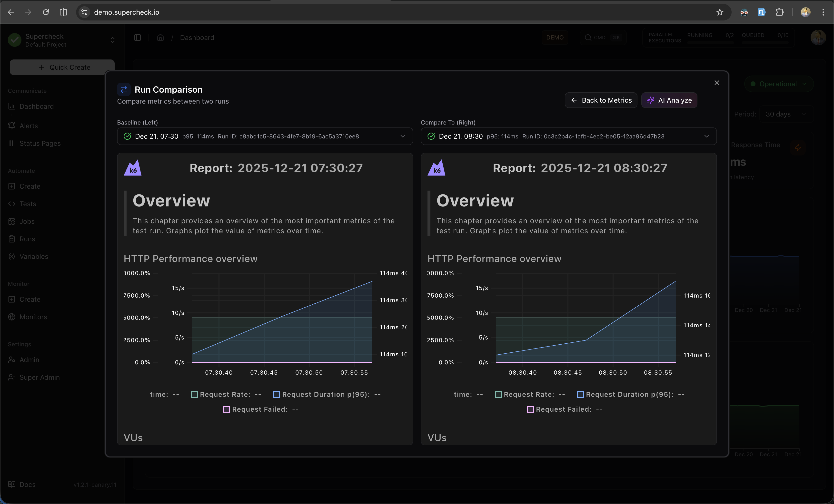Go to Jobs using the sidebar icon
The height and width of the screenshot is (504, 834).
(x=27, y=221)
